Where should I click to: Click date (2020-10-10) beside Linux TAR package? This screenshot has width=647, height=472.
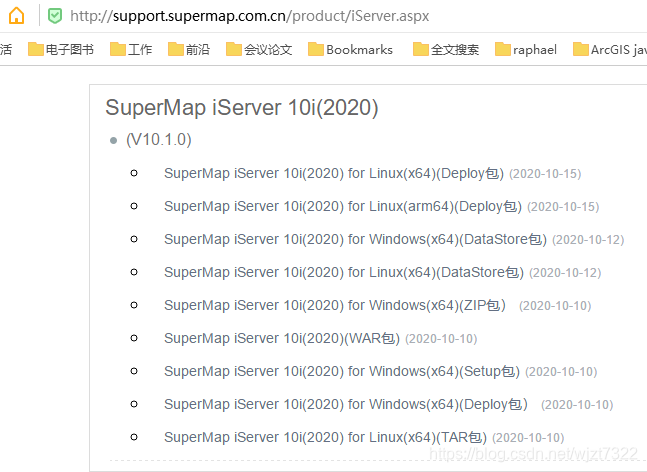(528, 438)
